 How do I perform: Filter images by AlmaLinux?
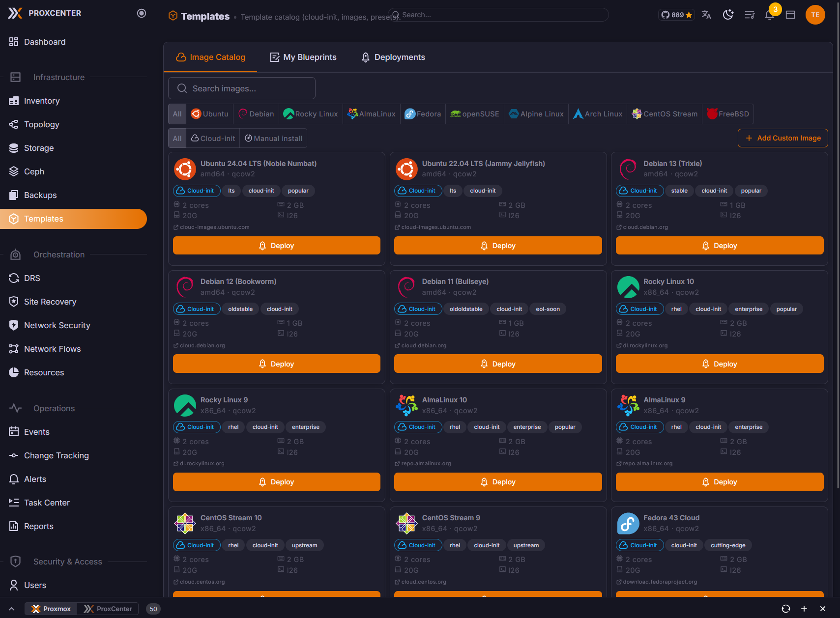coord(372,114)
